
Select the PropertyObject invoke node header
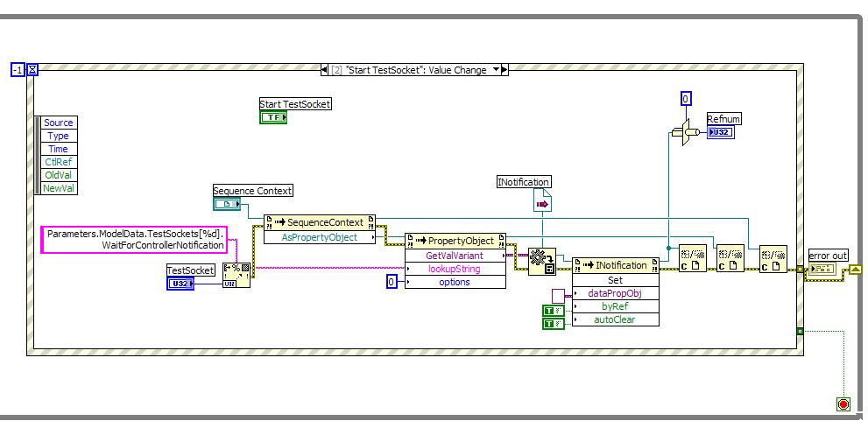tap(455, 241)
